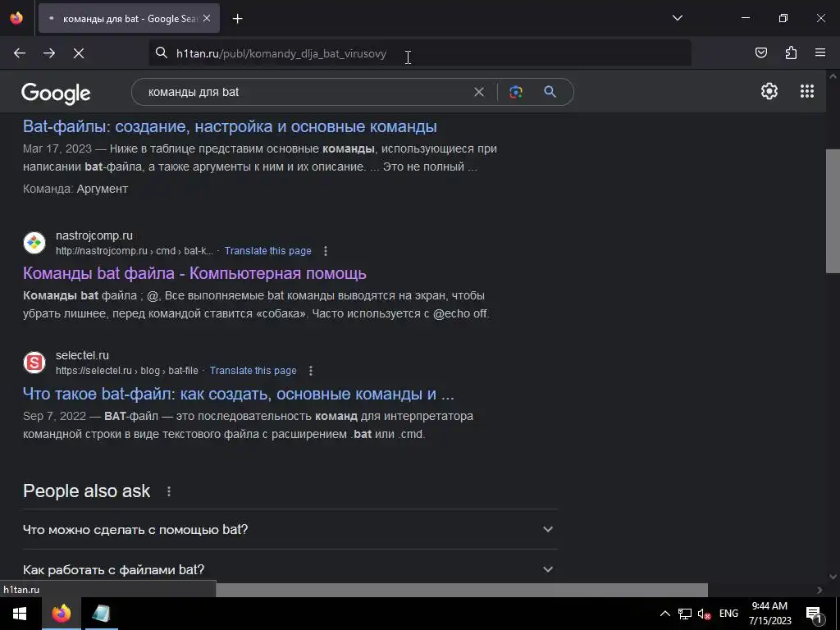Click the page scroll right arrow
Screen dimensions: 840x630
pyautogui.click(x=819, y=590)
